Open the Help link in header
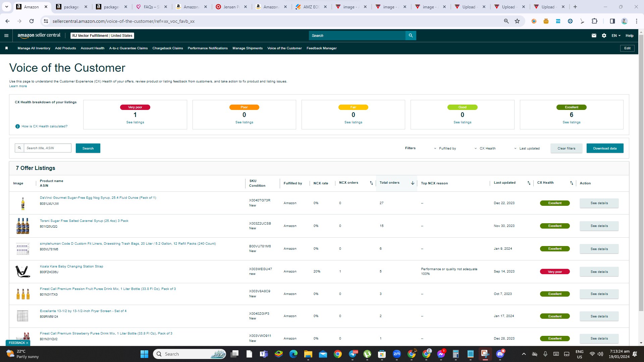Viewport: 644px width, 362px height. point(629,36)
